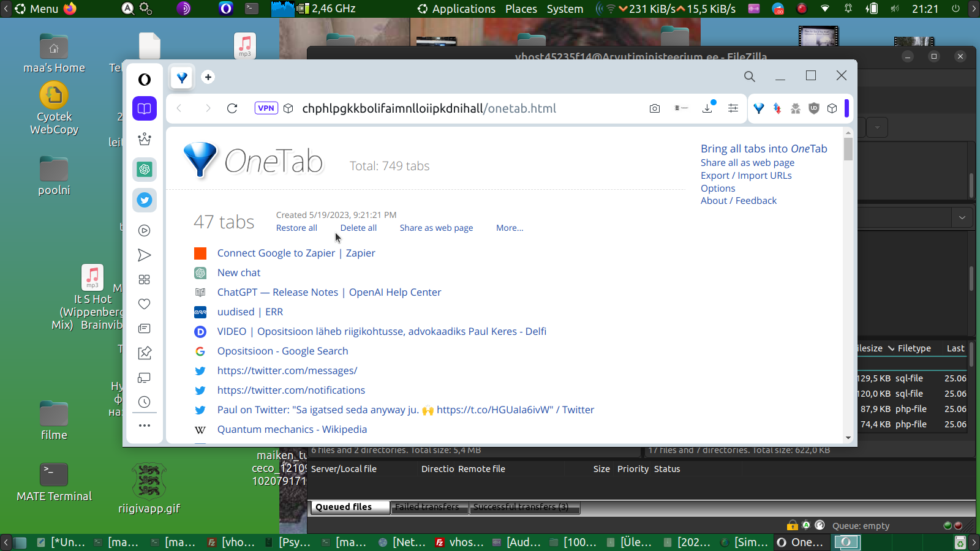
Task: Open Successful transfers tab in FileZilla
Action: (x=524, y=507)
